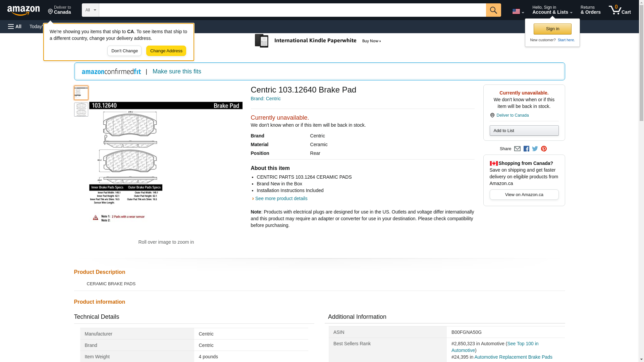This screenshot has height=362, width=644.
Task: Share product on Facebook icon
Action: (526, 149)
